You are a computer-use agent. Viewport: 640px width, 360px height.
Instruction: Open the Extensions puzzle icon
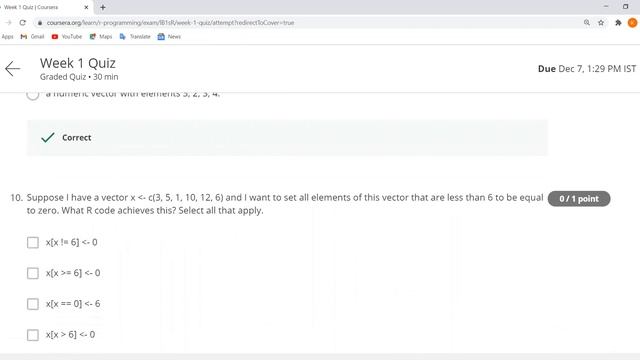coord(618,23)
